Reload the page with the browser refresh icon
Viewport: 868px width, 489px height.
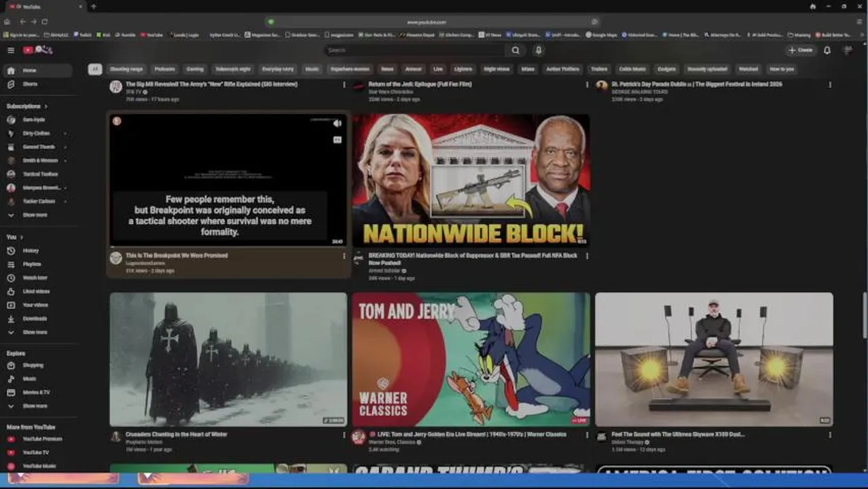[x=45, y=22]
